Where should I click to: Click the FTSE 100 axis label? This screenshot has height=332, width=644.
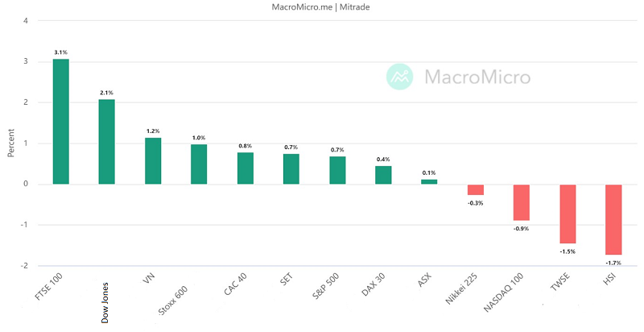[x=50, y=288]
